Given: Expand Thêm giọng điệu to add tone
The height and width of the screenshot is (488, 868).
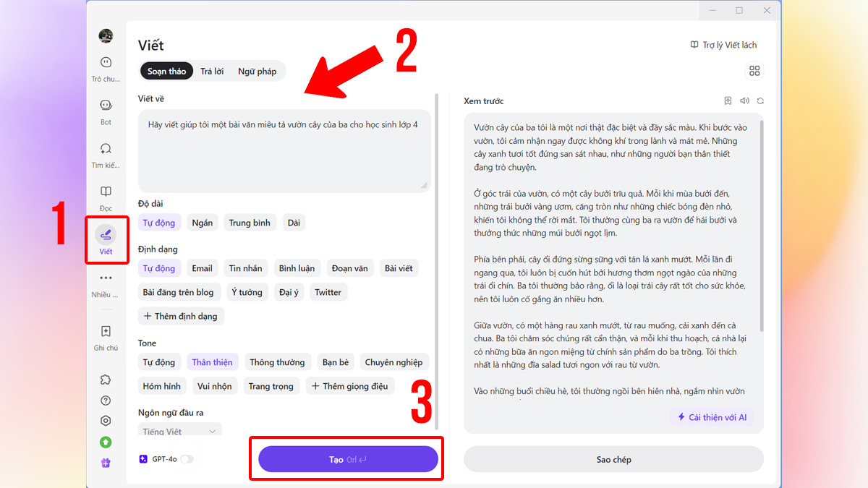Looking at the screenshot, I should click(350, 386).
